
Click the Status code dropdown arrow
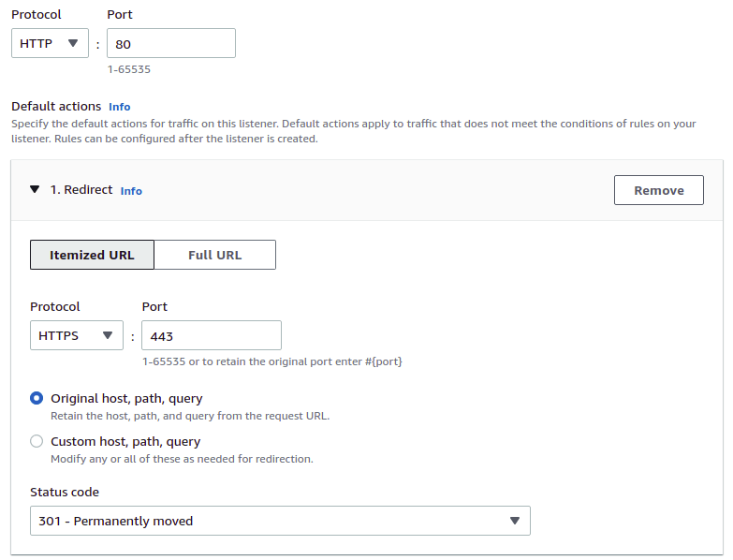click(515, 521)
